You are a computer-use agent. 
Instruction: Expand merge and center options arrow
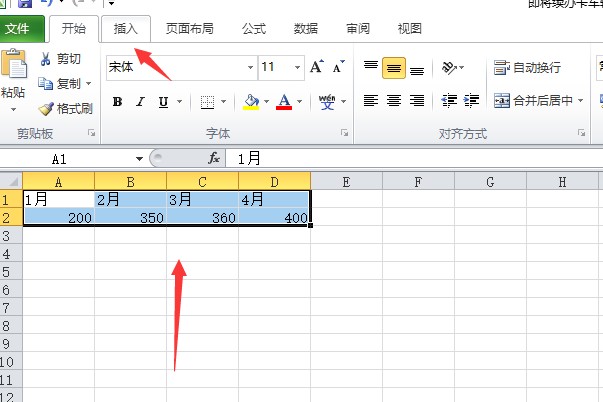581,101
